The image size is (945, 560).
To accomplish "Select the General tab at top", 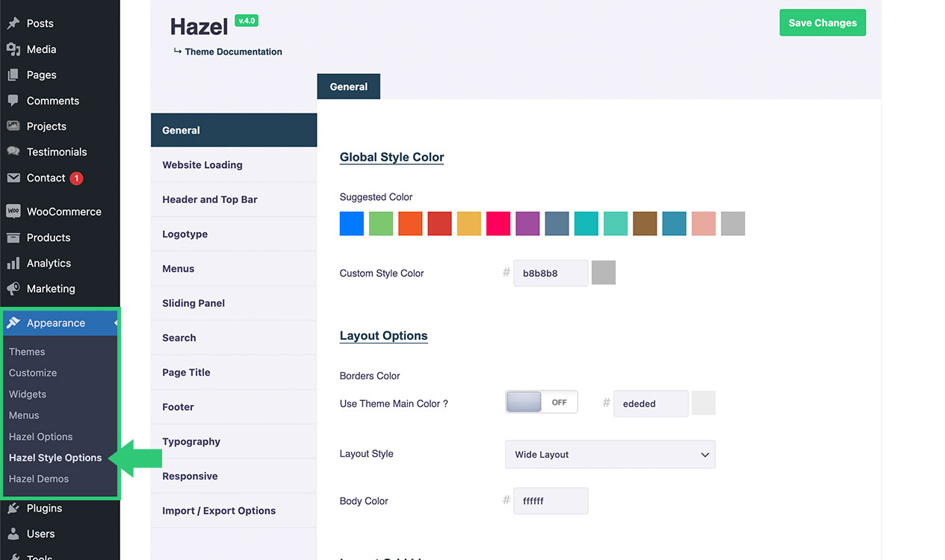I will 348,87.
